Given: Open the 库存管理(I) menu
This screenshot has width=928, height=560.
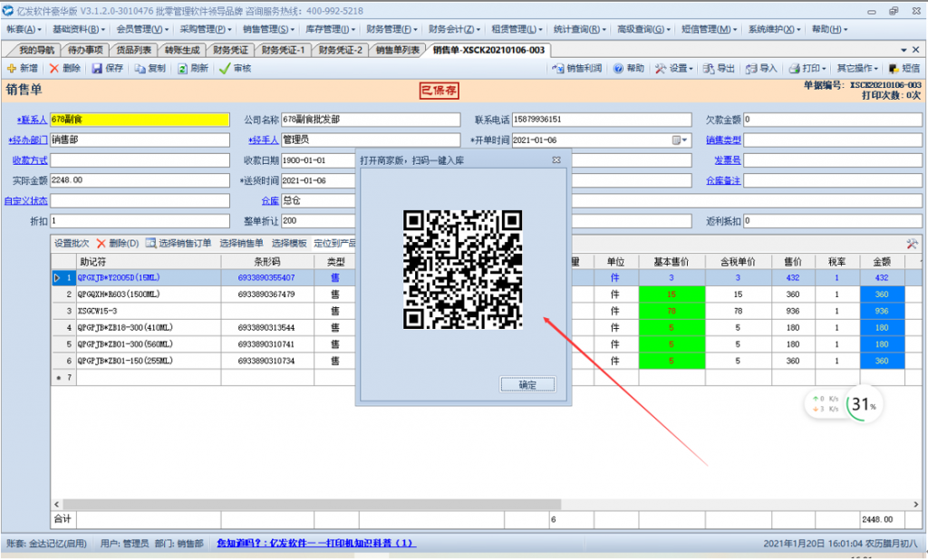Looking at the screenshot, I should pyautogui.click(x=330, y=29).
